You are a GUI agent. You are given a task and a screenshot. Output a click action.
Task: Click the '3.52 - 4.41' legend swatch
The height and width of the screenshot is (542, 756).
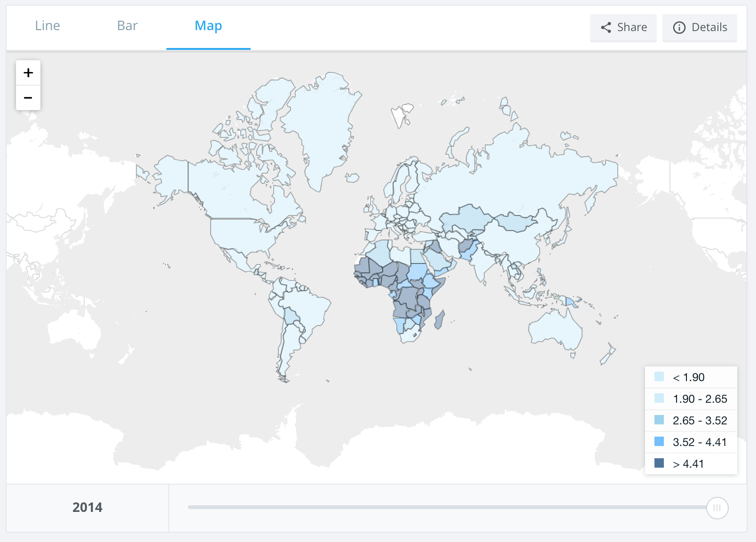pyautogui.click(x=659, y=442)
